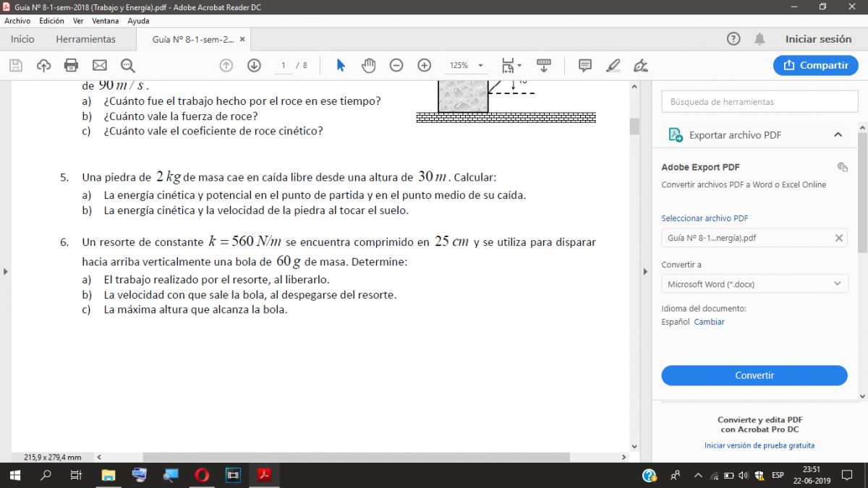Screen dimensions: 868x488
Task: Add a comment sticky note
Action: (x=585, y=65)
